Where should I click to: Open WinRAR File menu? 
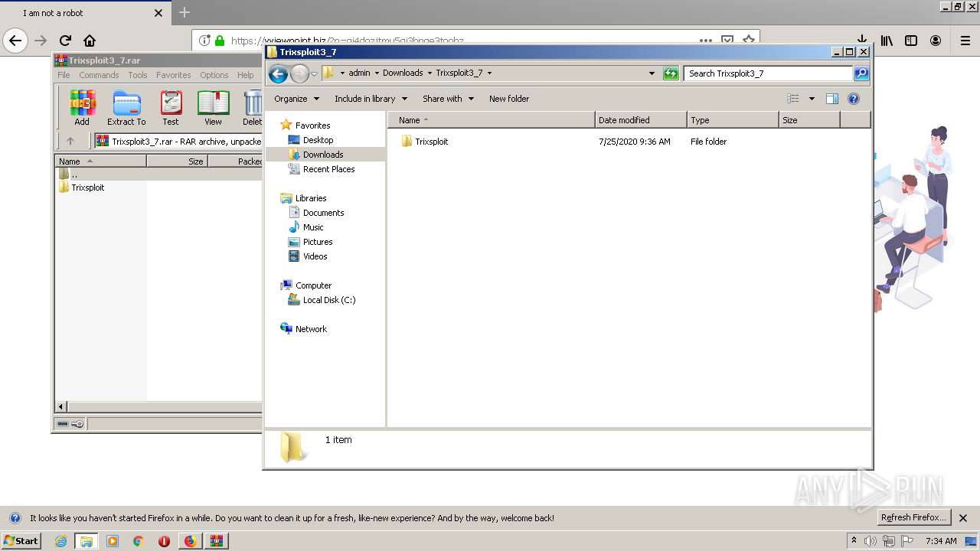[64, 75]
